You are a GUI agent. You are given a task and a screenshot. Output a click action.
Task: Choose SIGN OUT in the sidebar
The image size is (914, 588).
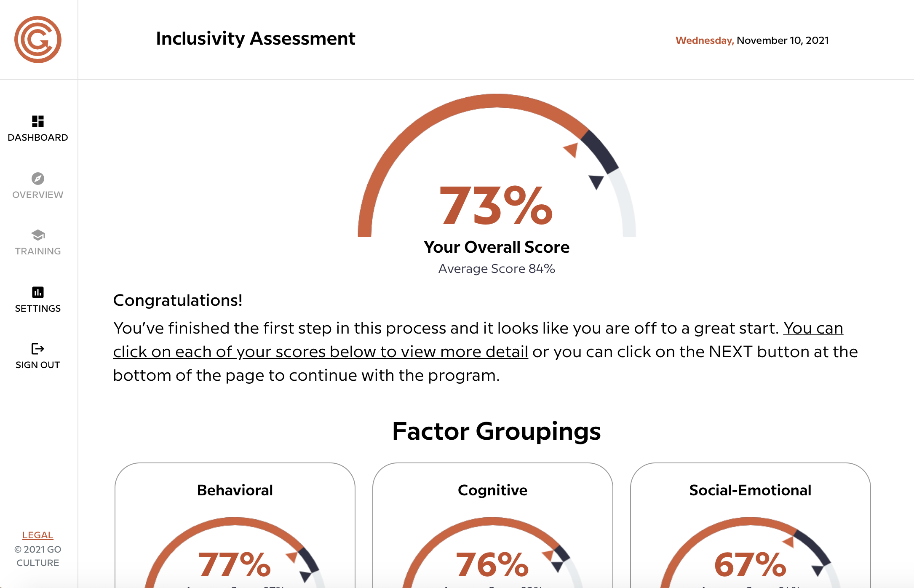pyautogui.click(x=38, y=365)
